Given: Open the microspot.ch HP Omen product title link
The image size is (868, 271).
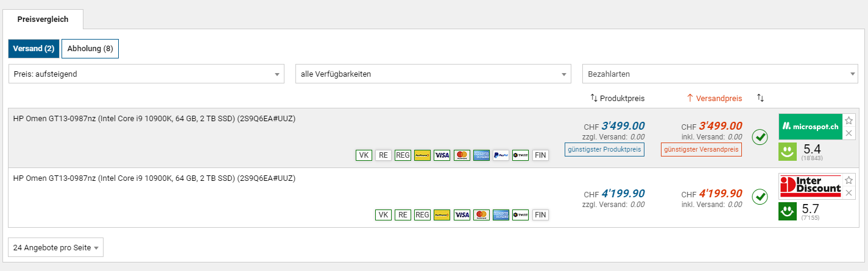Looking at the screenshot, I should [x=154, y=119].
